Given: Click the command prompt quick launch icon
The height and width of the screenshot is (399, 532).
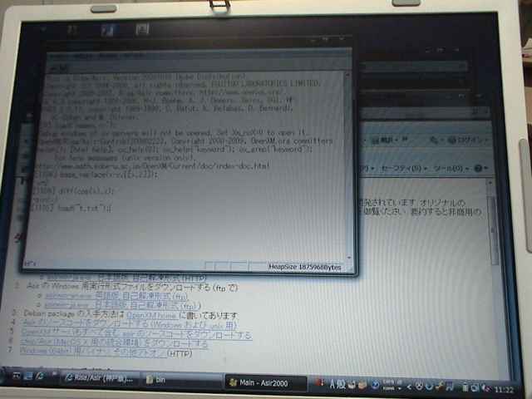Looking at the screenshot, I should pos(17,376).
